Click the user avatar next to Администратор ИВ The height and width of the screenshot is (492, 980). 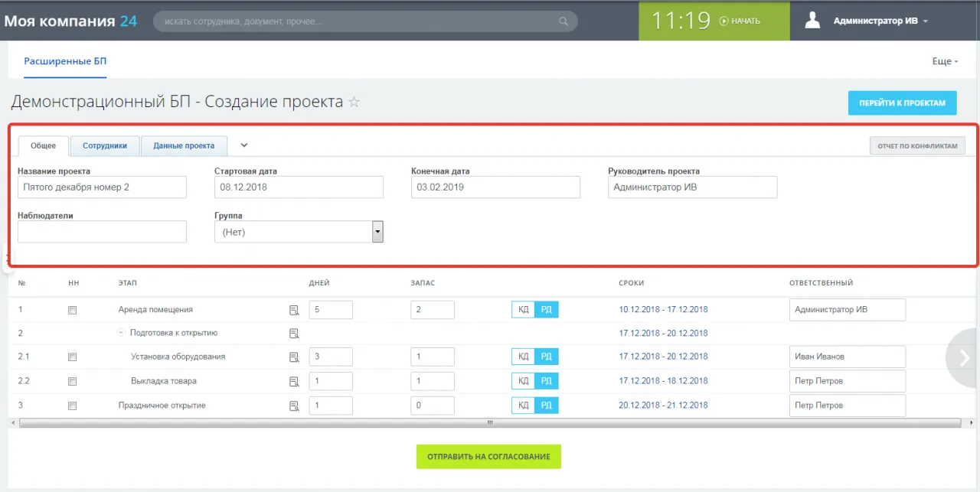pos(812,20)
